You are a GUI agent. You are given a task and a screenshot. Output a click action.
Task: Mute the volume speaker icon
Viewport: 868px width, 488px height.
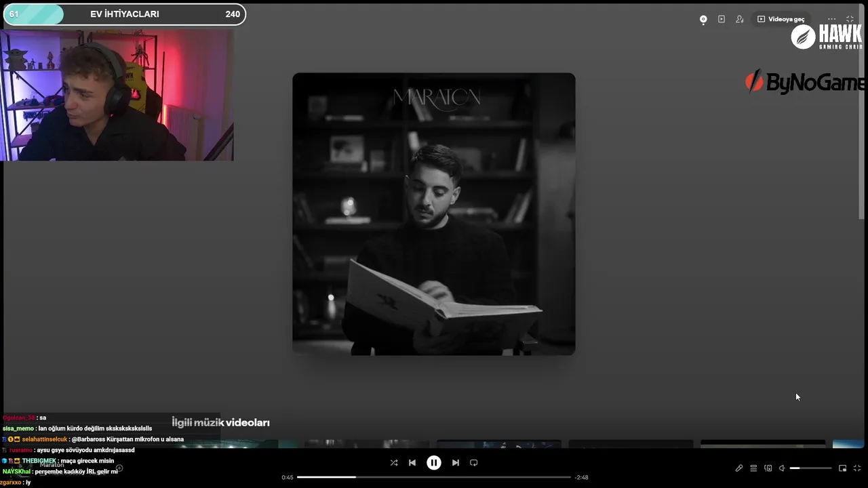(782, 468)
